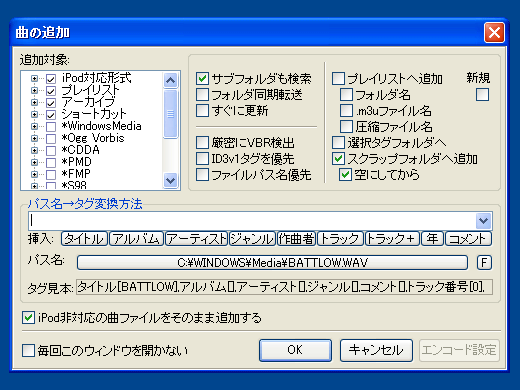The width and height of the screenshot is (520, 390).
Task: Uncheck 空にしてから checkbox
Action: click(345, 175)
